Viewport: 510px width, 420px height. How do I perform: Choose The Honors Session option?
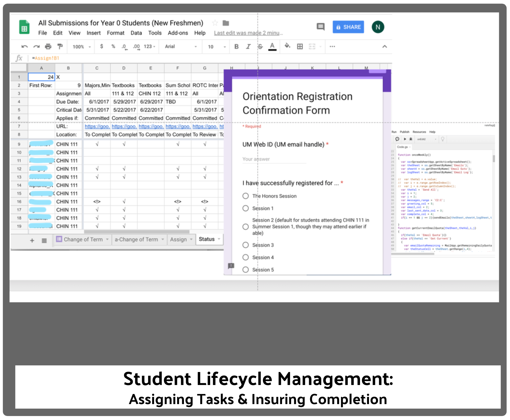[246, 196]
